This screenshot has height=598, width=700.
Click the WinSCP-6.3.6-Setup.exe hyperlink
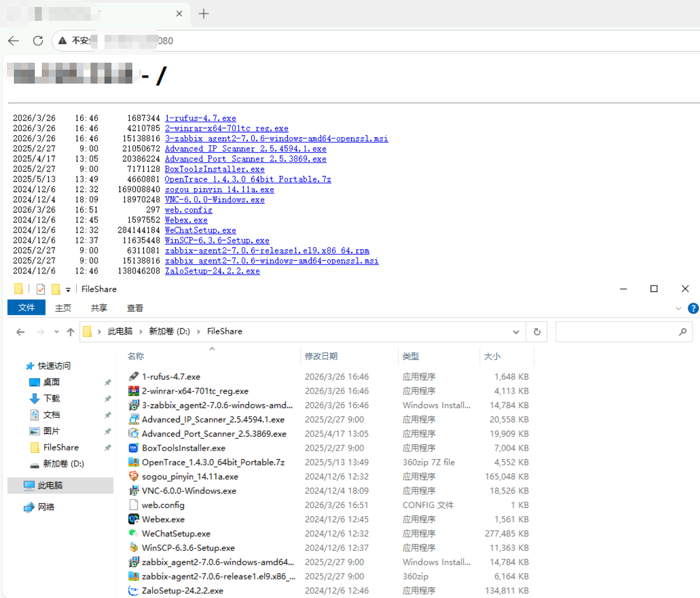(x=217, y=240)
